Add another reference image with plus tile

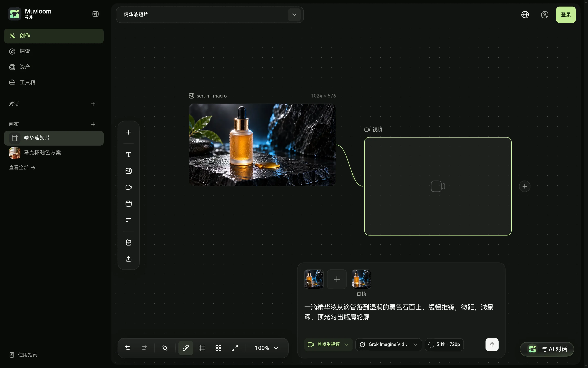[337, 279]
